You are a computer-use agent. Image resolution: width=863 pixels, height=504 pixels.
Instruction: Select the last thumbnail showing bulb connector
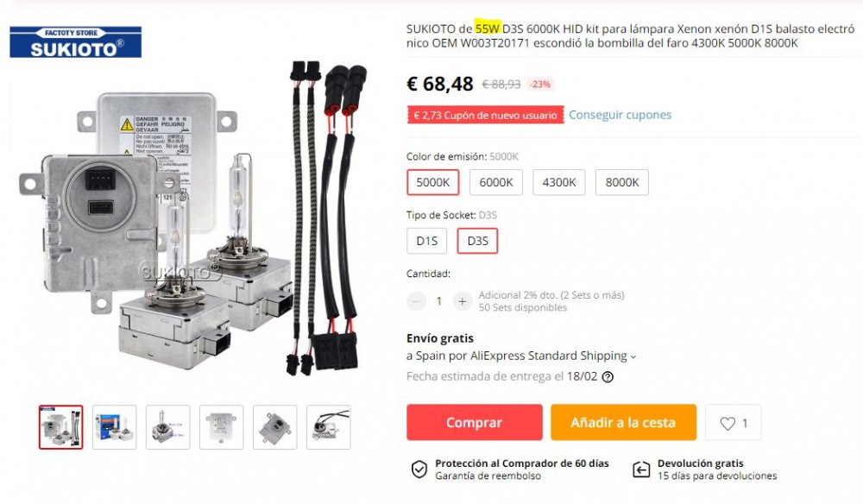(329, 427)
